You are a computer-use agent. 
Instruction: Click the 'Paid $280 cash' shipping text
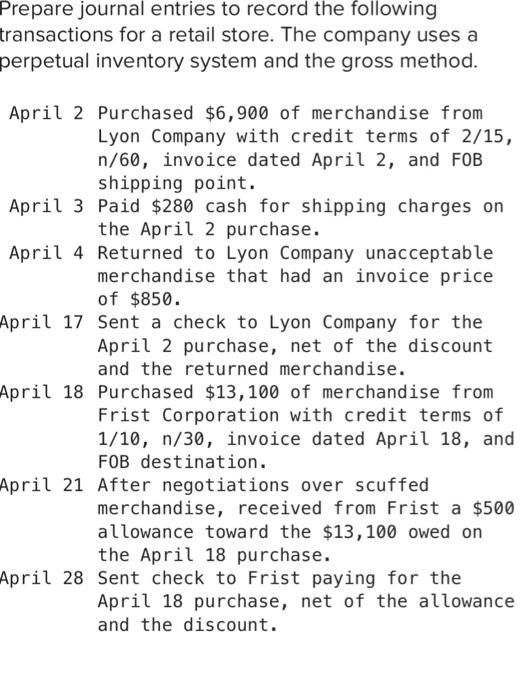click(x=172, y=206)
